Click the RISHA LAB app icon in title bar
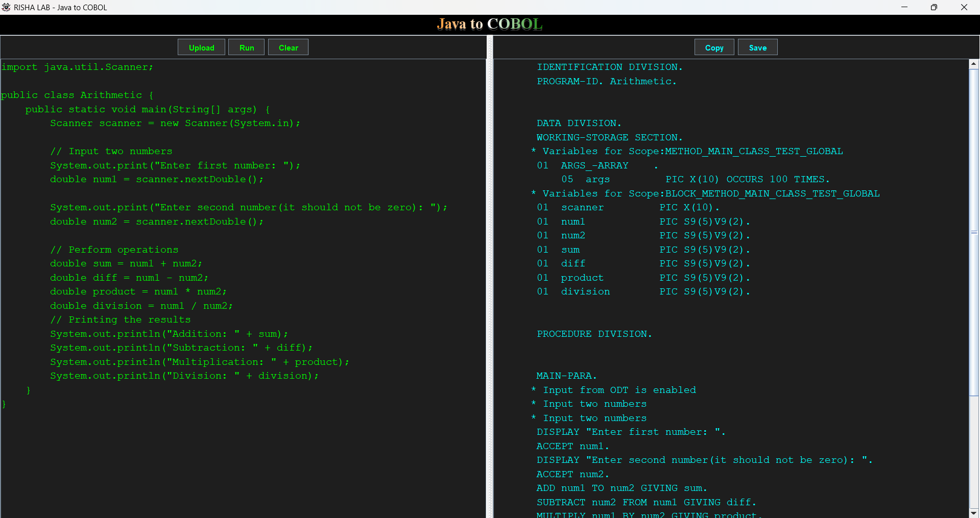This screenshot has width=980, height=518. [x=6, y=7]
